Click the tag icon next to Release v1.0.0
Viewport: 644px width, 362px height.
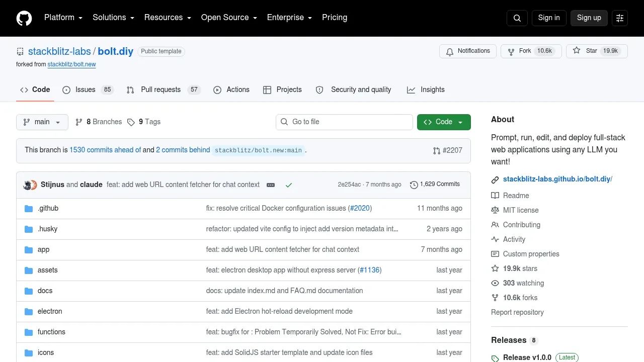(x=495, y=358)
